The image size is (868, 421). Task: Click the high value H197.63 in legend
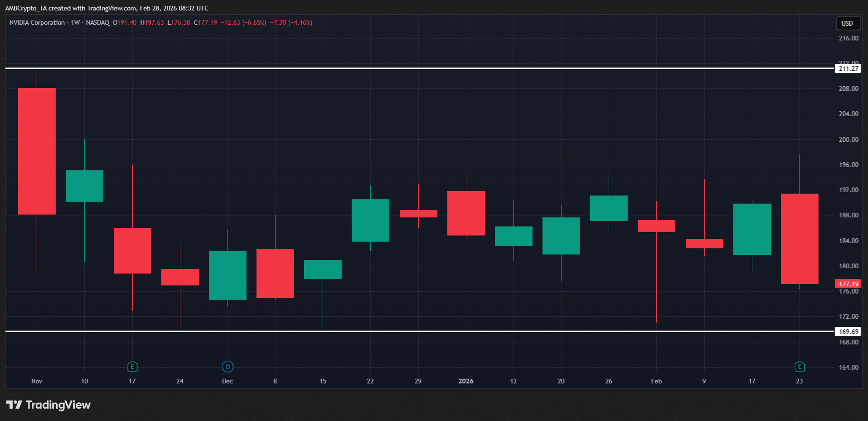(x=152, y=22)
